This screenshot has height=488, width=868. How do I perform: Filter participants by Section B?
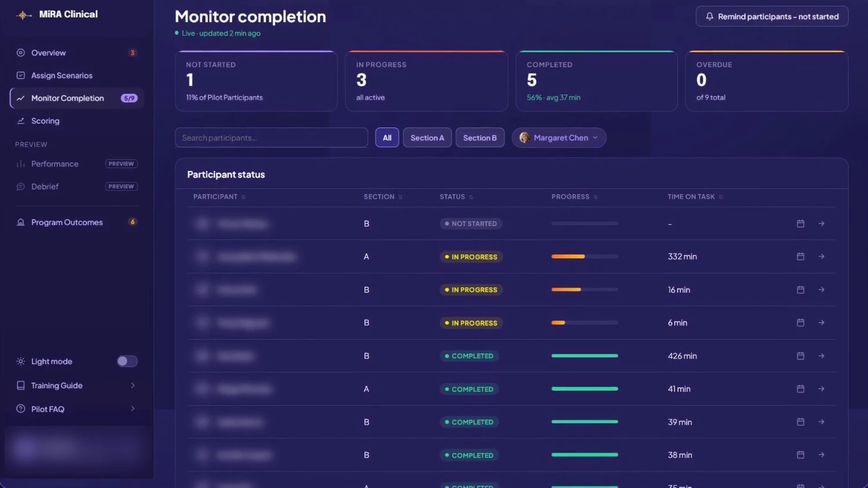tap(480, 137)
